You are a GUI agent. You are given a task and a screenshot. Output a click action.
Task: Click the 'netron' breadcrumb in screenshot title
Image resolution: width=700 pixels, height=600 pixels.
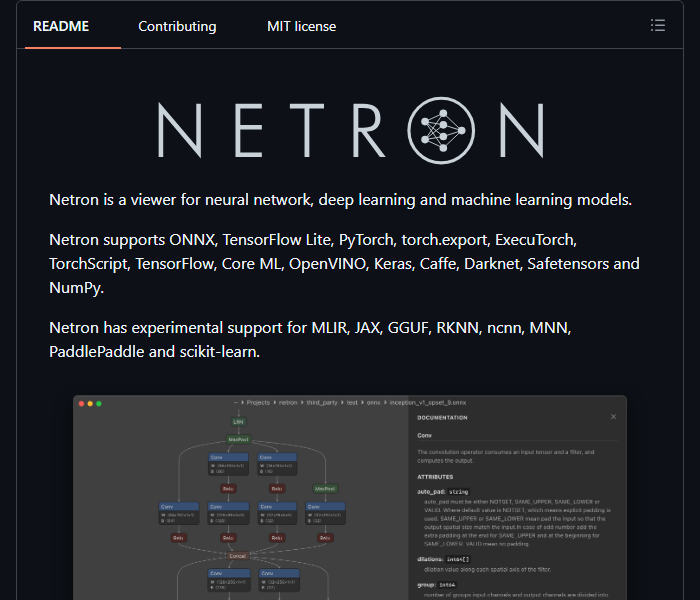pyautogui.click(x=288, y=403)
